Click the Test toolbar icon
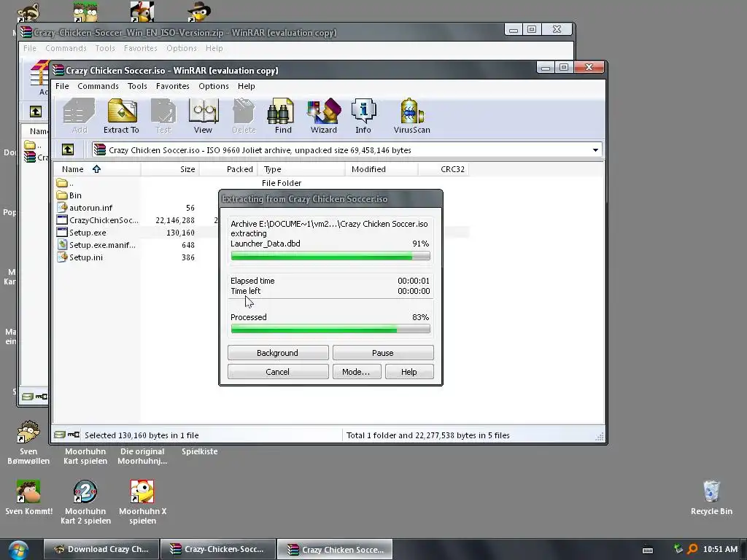Screen dimensions: 747x560 163,116
